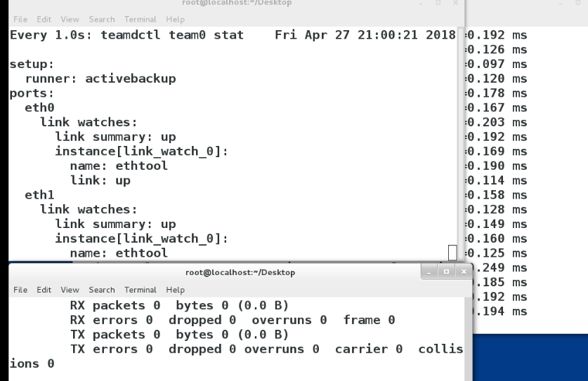Click the 'link: up' line
This screenshot has height=381, width=588.
(100, 180)
